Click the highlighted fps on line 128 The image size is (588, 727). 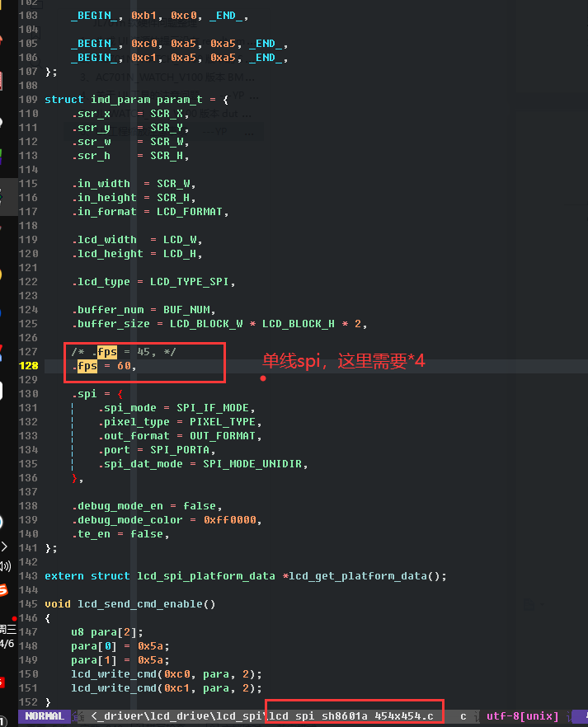[87, 366]
